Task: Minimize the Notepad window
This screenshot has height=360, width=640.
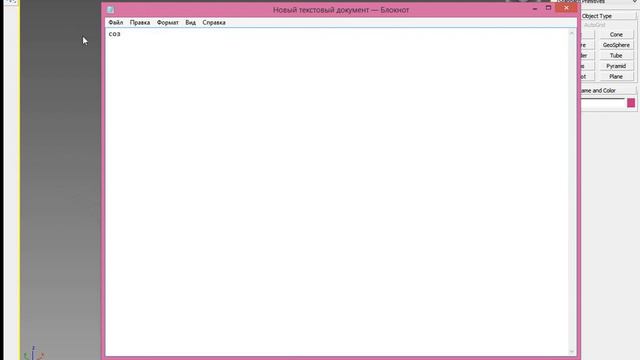Action: pyautogui.click(x=535, y=8)
